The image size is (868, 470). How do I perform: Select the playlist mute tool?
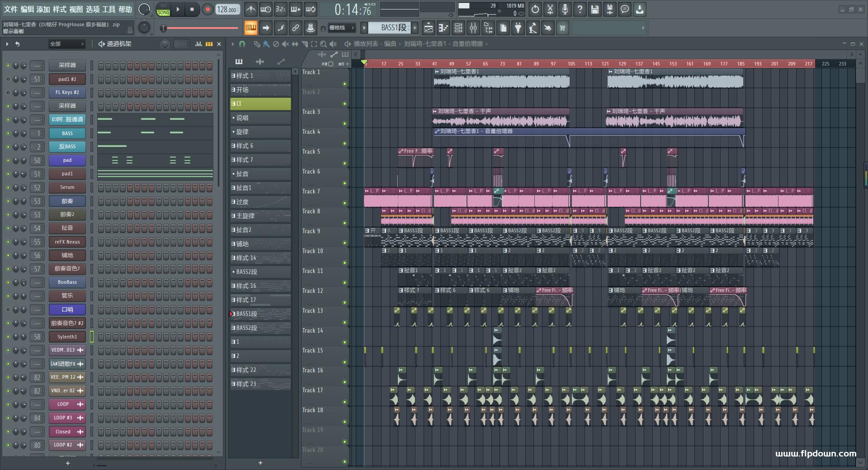285,44
